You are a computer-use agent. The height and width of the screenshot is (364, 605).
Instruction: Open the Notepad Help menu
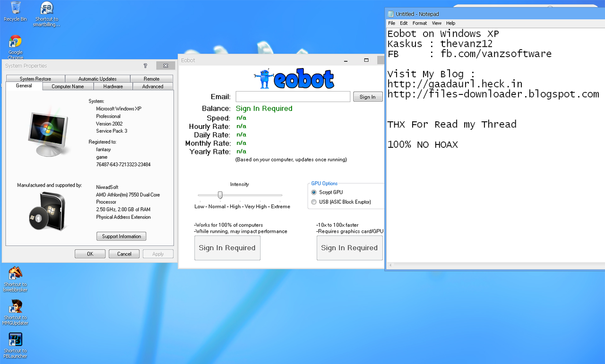coord(450,23)
